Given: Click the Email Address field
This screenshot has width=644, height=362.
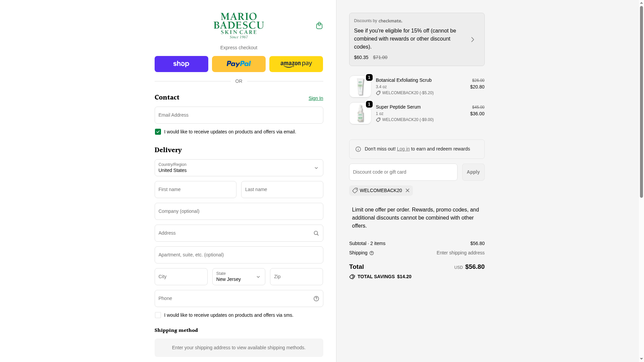Looking at the screenshot, I should click(238, 115).
